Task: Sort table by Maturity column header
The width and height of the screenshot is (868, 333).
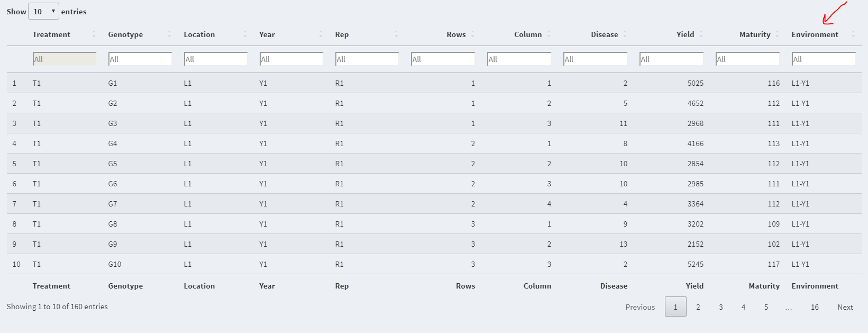Action: (x=755, y=34)
